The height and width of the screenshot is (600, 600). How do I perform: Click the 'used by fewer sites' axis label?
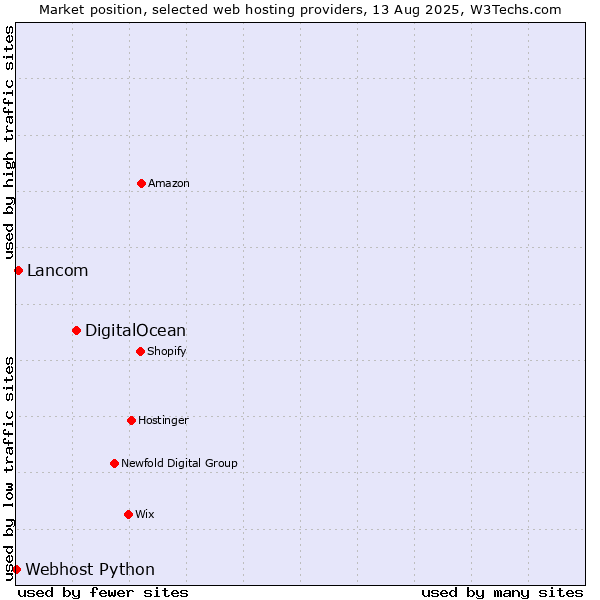[x=103, y=593]
